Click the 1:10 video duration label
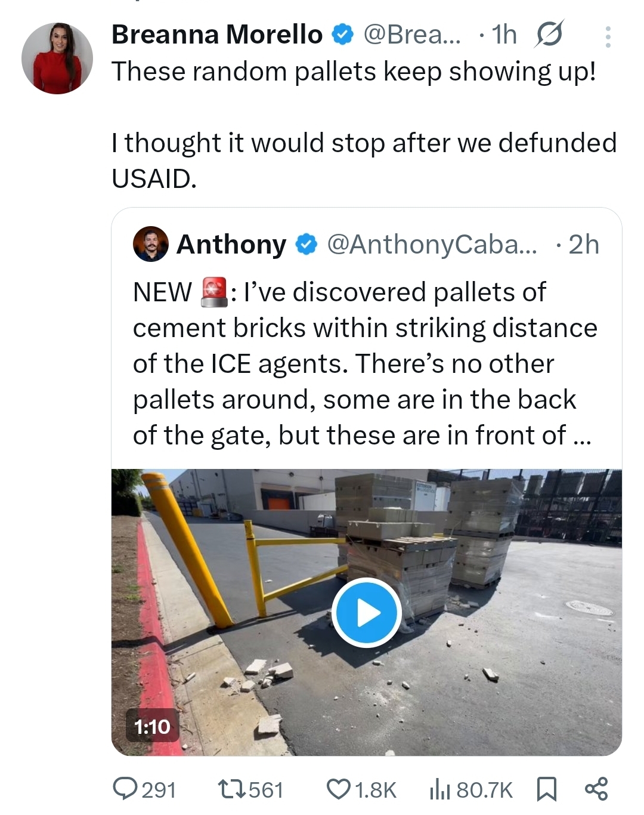 [152, 726]
